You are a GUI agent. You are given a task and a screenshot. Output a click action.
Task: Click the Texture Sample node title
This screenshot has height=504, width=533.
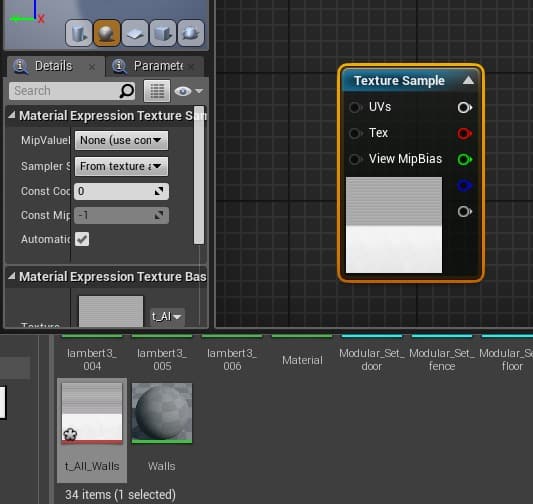pyautogui.click(x=399, y=81)
